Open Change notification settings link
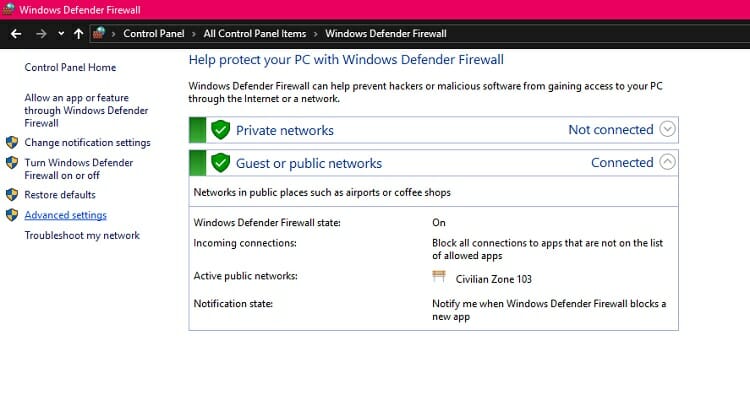The image size is (750, 411). tap(88, 143)
